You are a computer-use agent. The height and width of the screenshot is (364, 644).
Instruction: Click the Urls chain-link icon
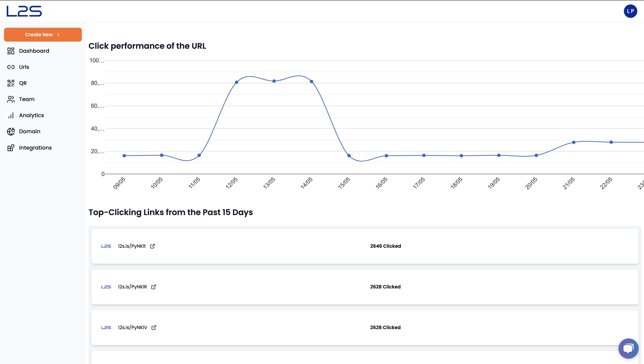pos(11,67)
